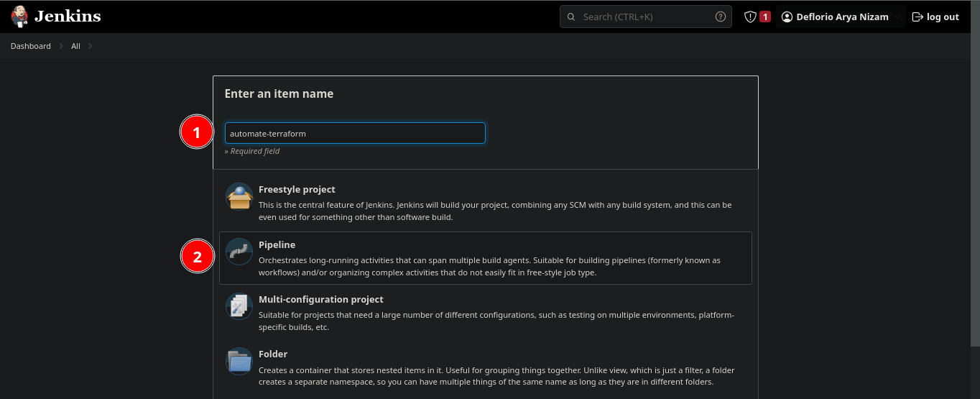Viewport: 980px width, 399px height.
Task: Click the Freestyle project box icon
Action: pos(239,196)
